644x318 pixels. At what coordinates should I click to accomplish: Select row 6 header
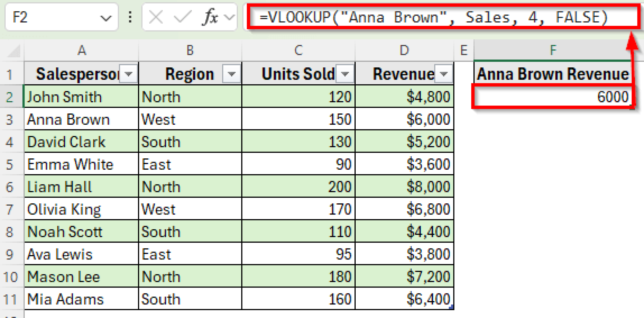10,187
